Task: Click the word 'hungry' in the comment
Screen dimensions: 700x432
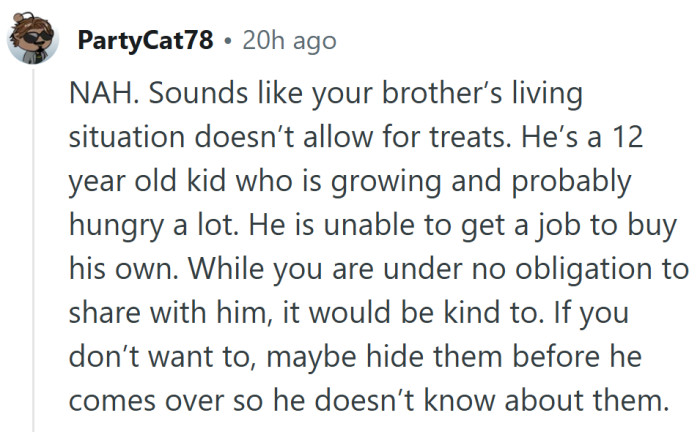Action: 113,227
